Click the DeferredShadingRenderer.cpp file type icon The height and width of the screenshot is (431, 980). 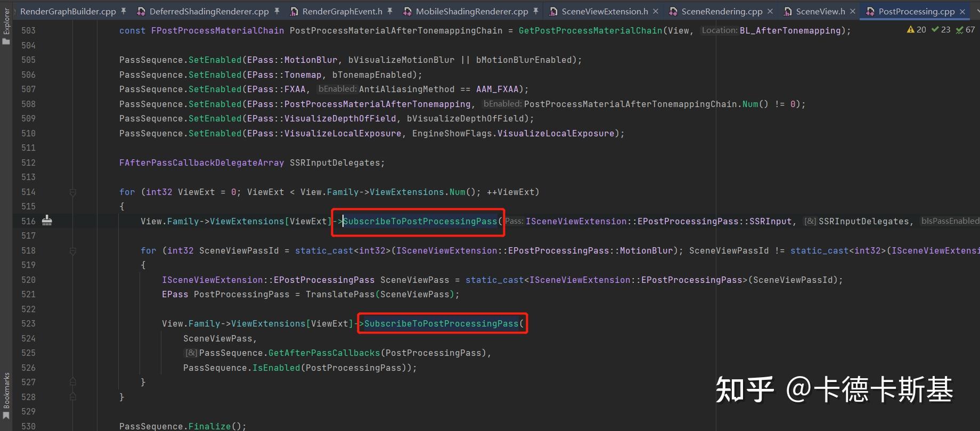coord(141,11)
